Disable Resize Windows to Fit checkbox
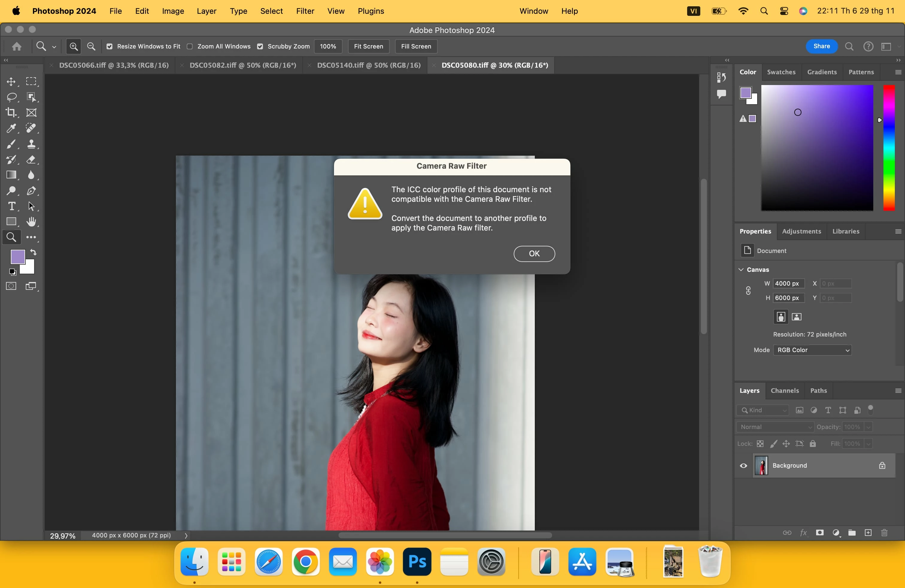 pyautogui.click(x=110, y=46)
